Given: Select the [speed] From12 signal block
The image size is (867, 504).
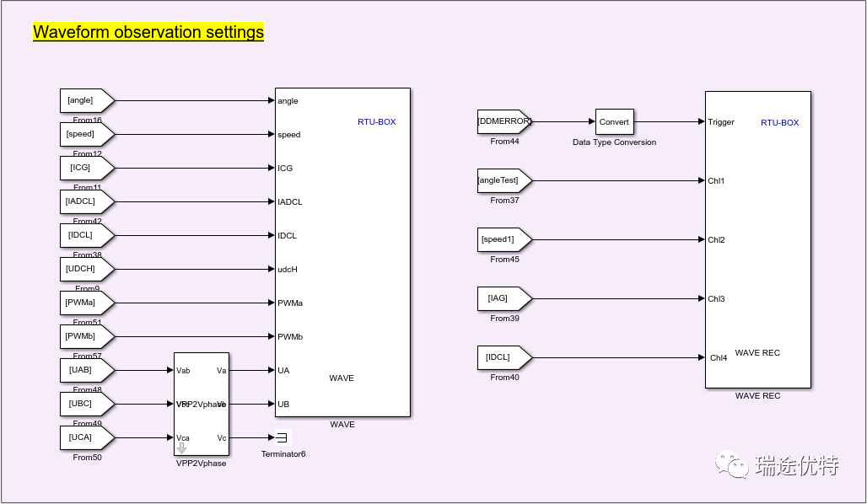Looking at the screenshot, I should click(84, 134).
